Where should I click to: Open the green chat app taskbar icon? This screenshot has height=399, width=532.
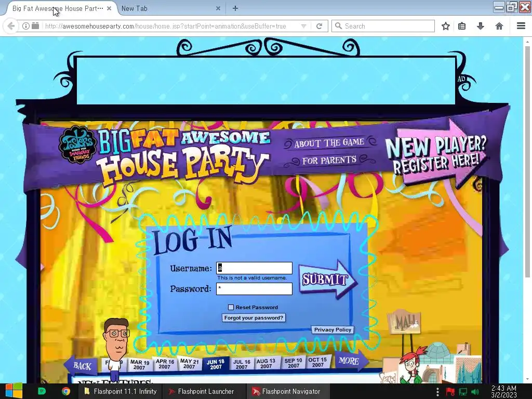(x=42, y=391)
